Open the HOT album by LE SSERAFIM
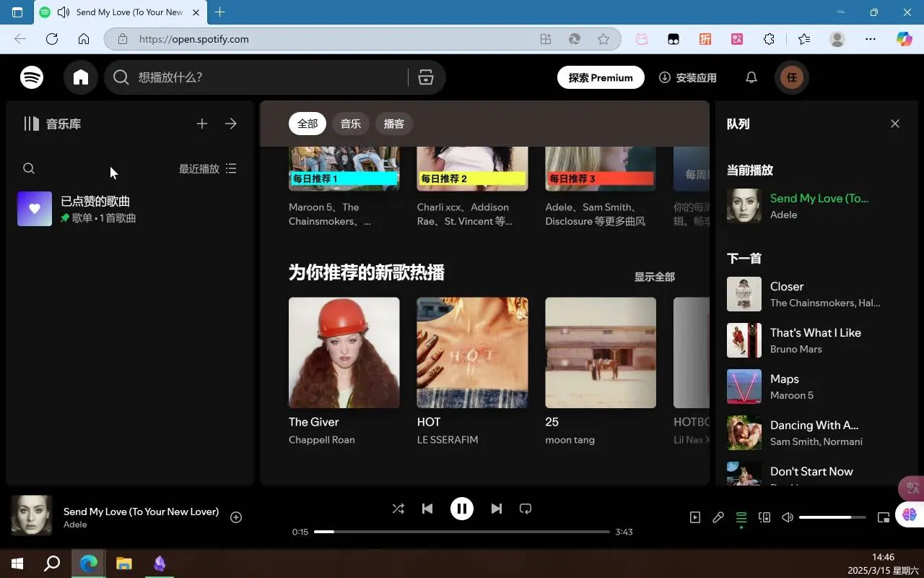The image size is (924, 578). (472, 353)
